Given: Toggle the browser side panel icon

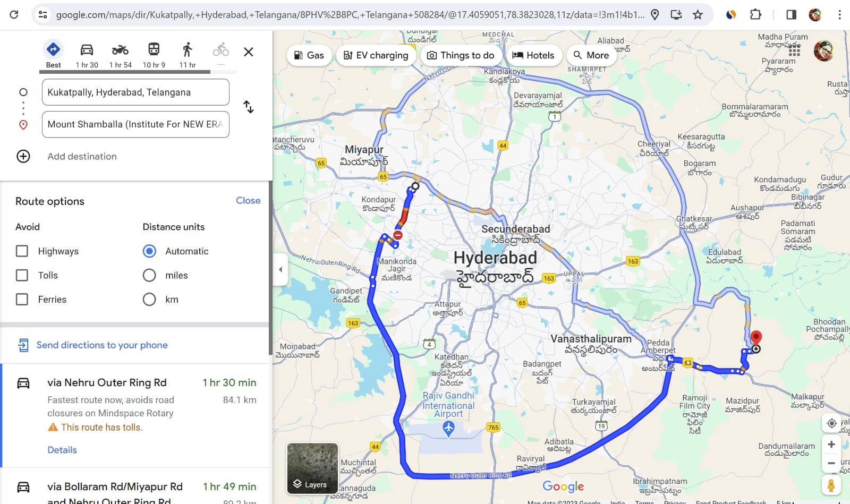Looking at the screenshot, I should tap(791, 14).
